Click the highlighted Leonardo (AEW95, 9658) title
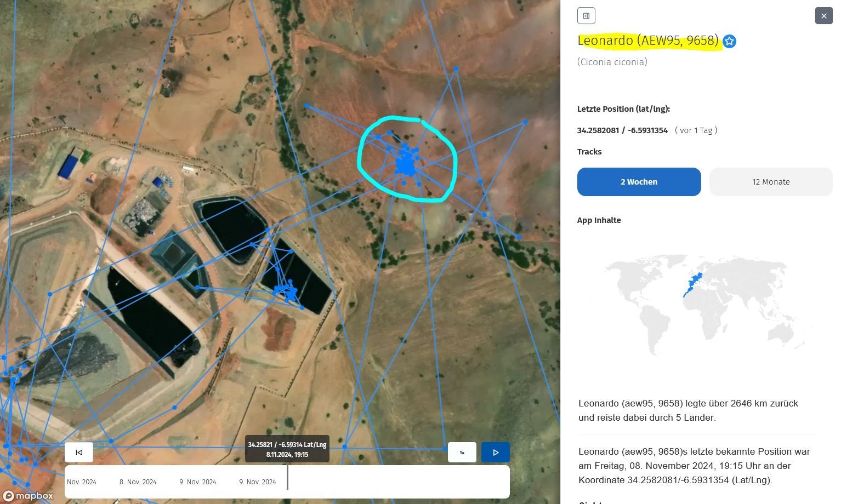 pyautogui.click(x=647, y=41)
